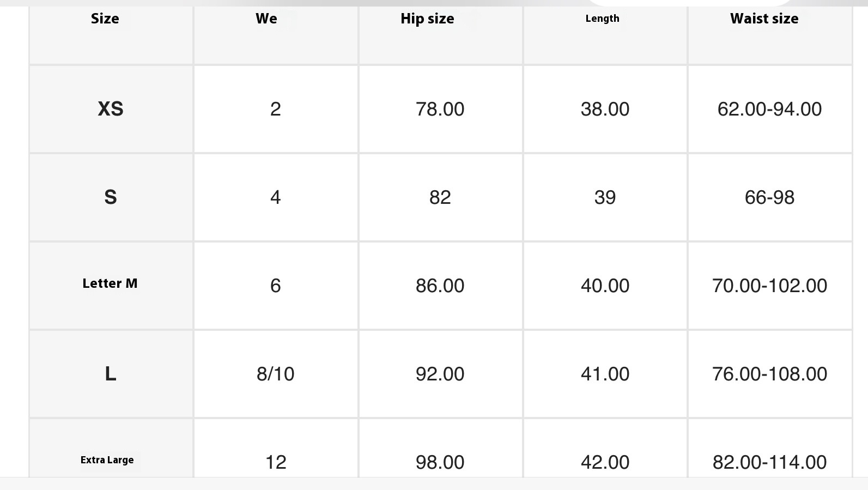The width and height of the screenshot is (868, 490).
Task: Click the "Letter M" size label
Action: coord(110,283)
